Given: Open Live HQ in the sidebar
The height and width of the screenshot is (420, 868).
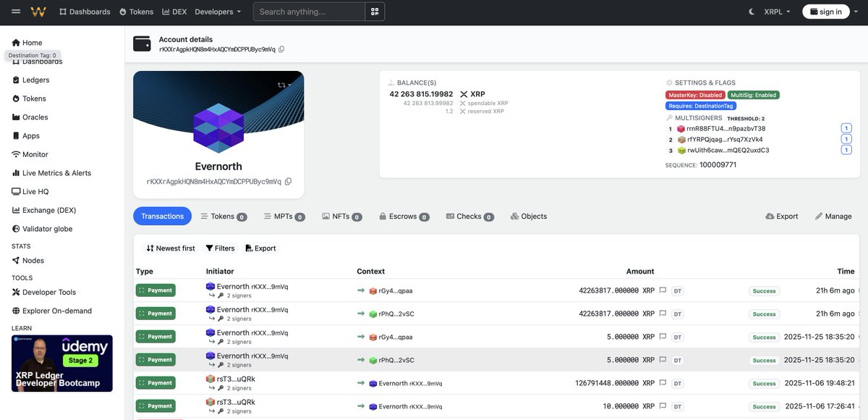Looking at the screenshot, I should [30, 192].
